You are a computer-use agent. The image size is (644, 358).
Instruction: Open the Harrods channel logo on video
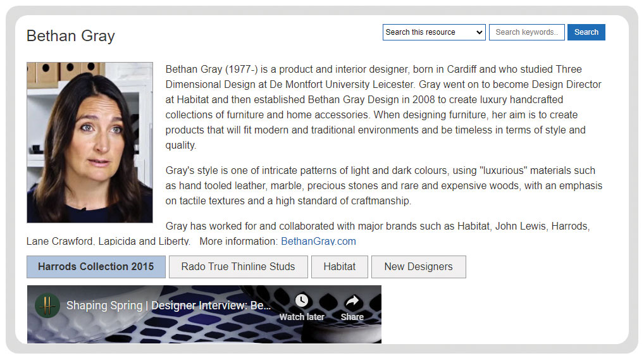point(47,306)
